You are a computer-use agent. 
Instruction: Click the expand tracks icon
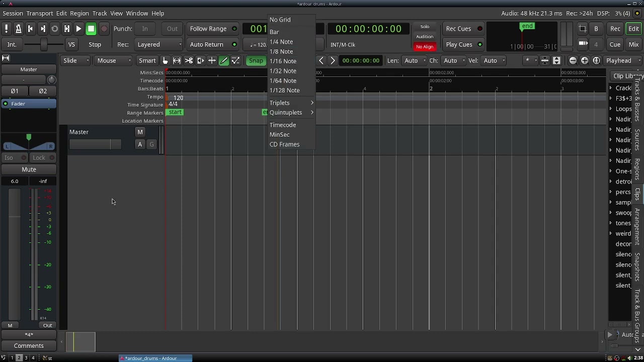pos(556,60)
